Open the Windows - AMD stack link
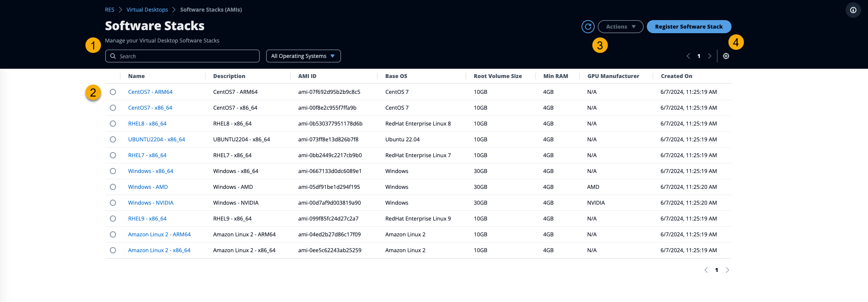Viewport: 868px width, 302px height. [x=148, y=187]
